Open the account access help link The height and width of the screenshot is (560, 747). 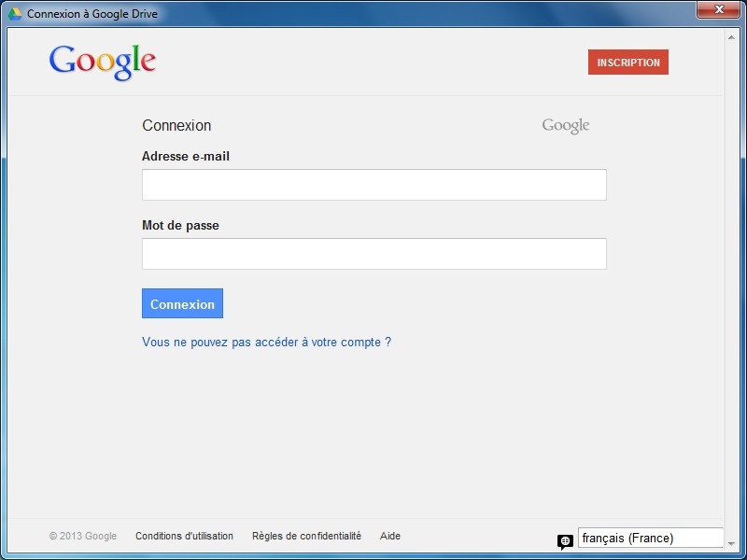(x=266, y=343)
